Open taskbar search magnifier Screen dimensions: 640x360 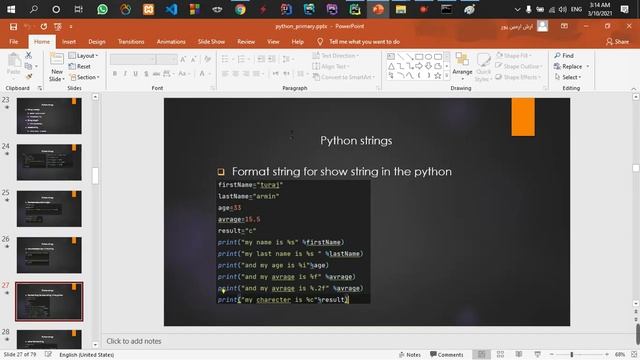point(34,9)
